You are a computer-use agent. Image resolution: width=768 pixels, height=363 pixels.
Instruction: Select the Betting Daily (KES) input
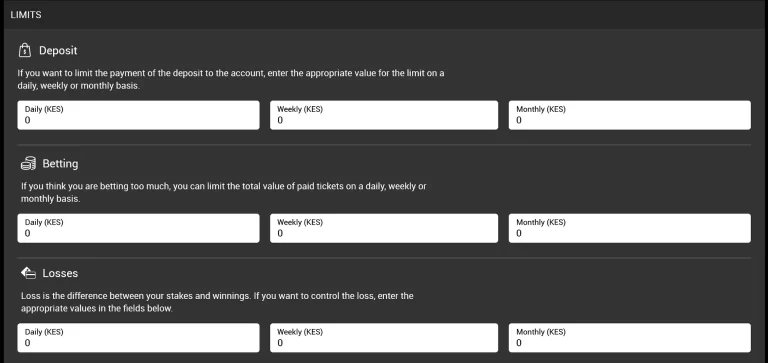138,228
